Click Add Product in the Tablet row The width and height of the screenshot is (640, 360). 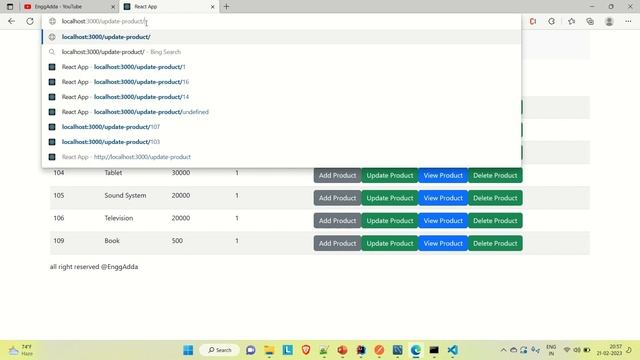337,176
